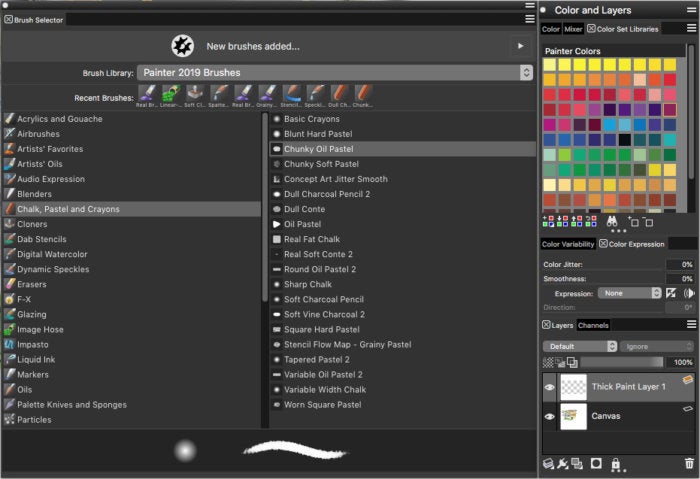Delete layer with the trash icon
Viewport: 700px width, 479px height.
(x=689, y=463)
